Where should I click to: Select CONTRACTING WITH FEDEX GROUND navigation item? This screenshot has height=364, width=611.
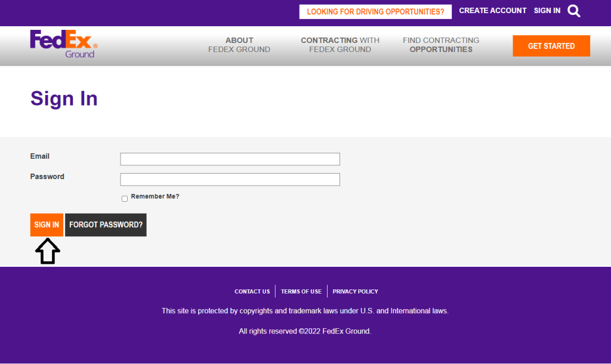tap(340, 45)
